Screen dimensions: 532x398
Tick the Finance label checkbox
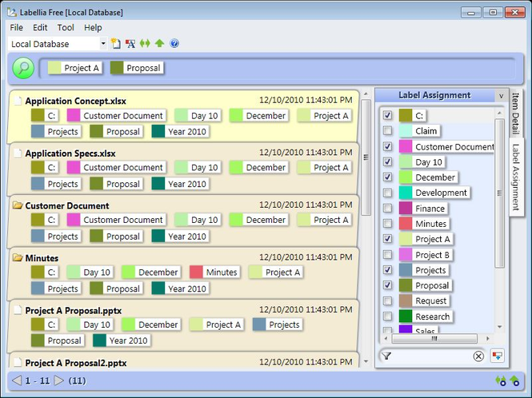(x=388, y=209)
